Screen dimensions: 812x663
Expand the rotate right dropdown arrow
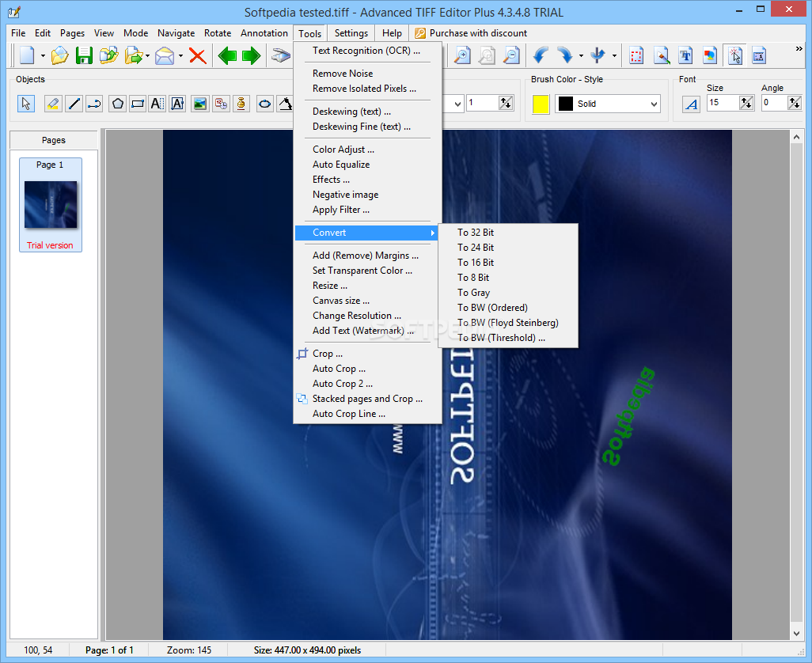[x=581, y=55]
